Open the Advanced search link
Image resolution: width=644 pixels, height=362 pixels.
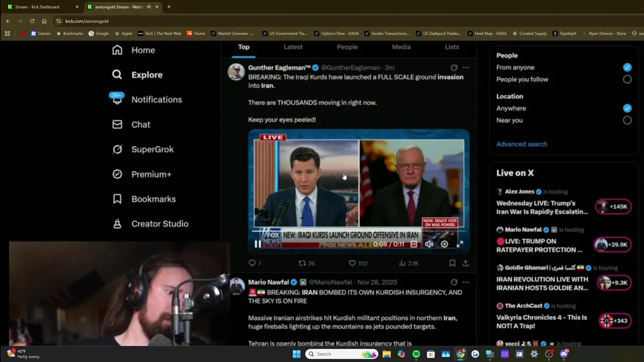(521, 144)
